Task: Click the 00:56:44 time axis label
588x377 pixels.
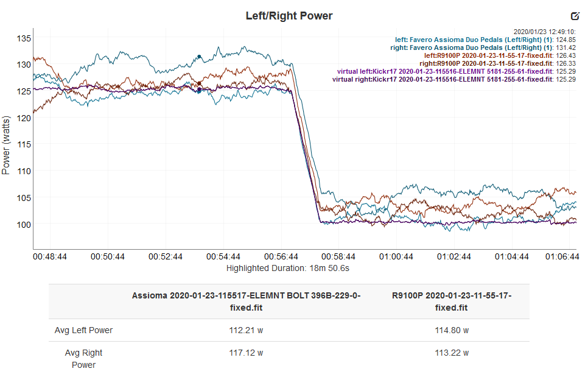Action: (x=281, y=256)
